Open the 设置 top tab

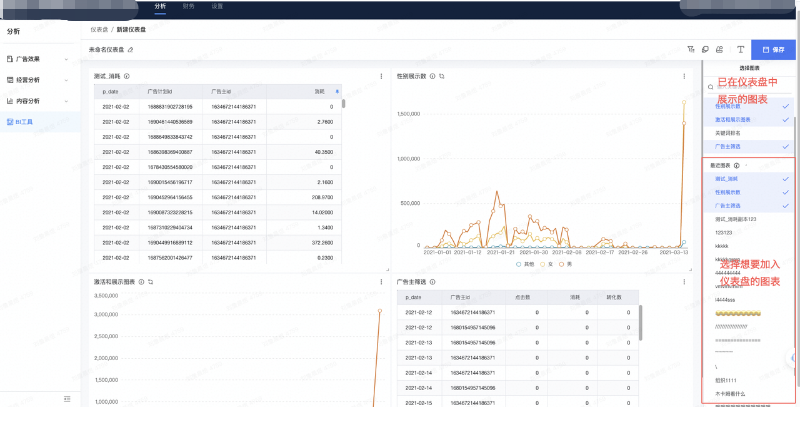click(217, 6)
